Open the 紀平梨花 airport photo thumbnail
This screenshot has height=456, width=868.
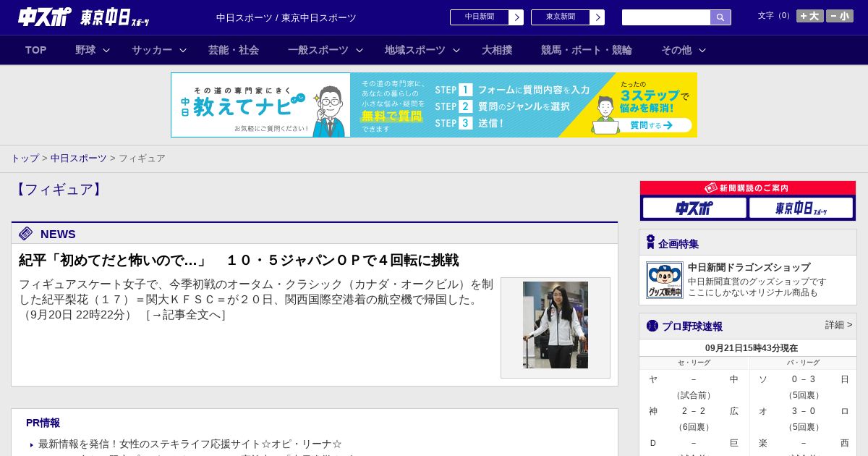pos(556,325)
